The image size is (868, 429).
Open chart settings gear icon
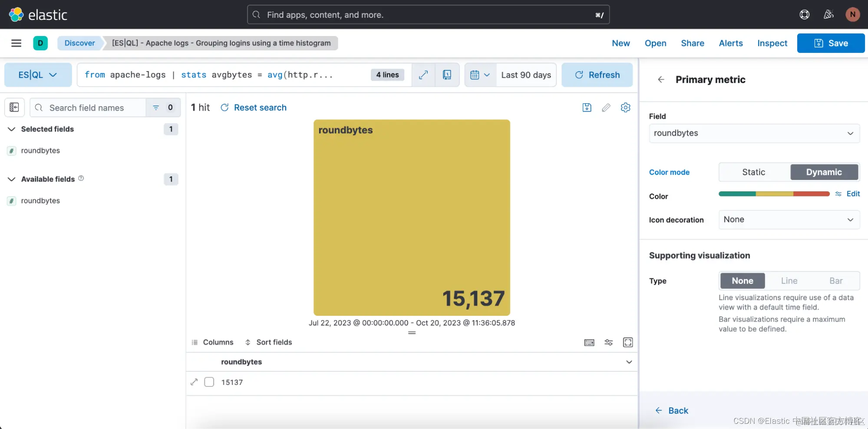click(625, 108)
